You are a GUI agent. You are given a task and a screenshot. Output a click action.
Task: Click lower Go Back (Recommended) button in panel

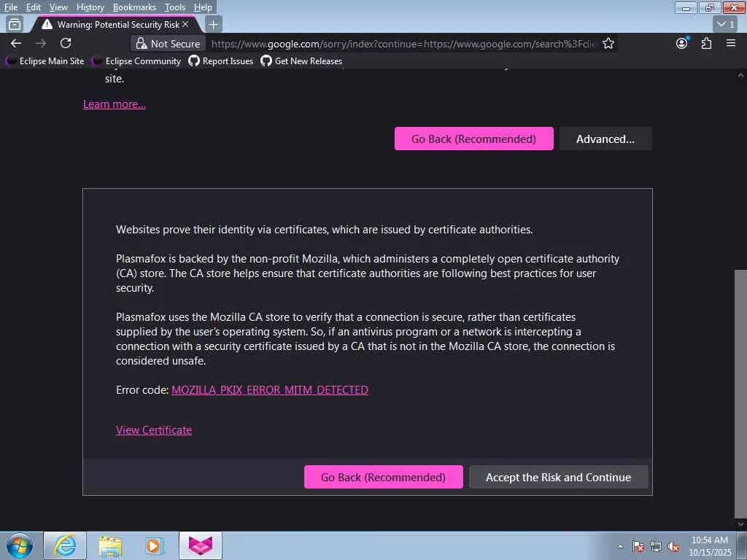(383, 477)
